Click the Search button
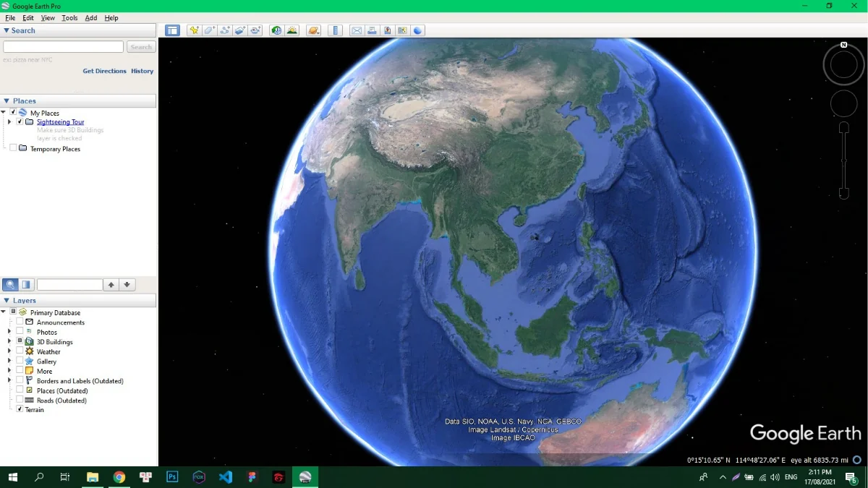 (x=141, y=47)
